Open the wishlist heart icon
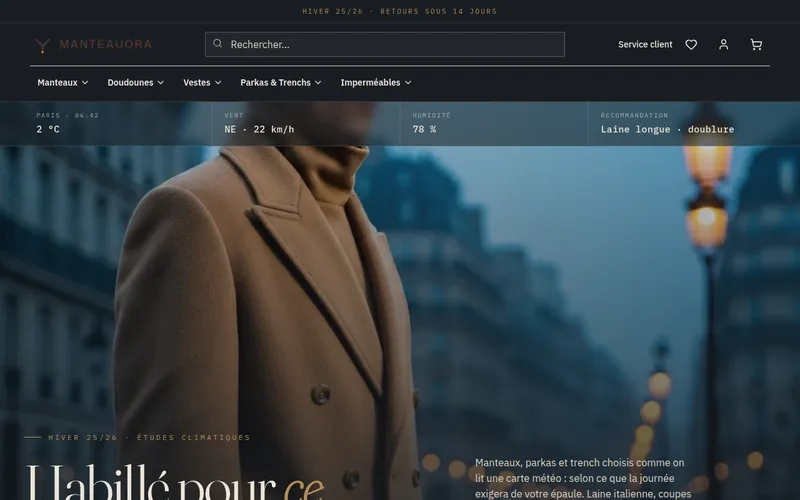The image size is (800, 500). pos(691,44)
